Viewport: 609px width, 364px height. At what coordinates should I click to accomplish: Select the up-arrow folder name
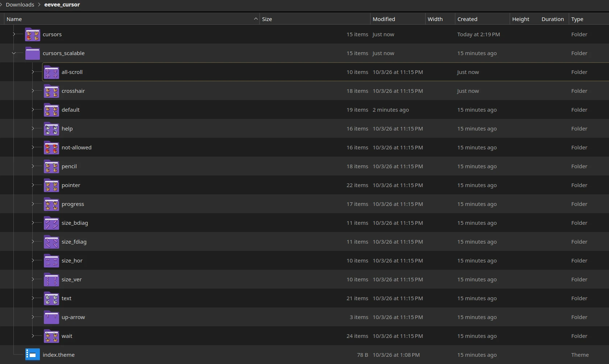73,317
